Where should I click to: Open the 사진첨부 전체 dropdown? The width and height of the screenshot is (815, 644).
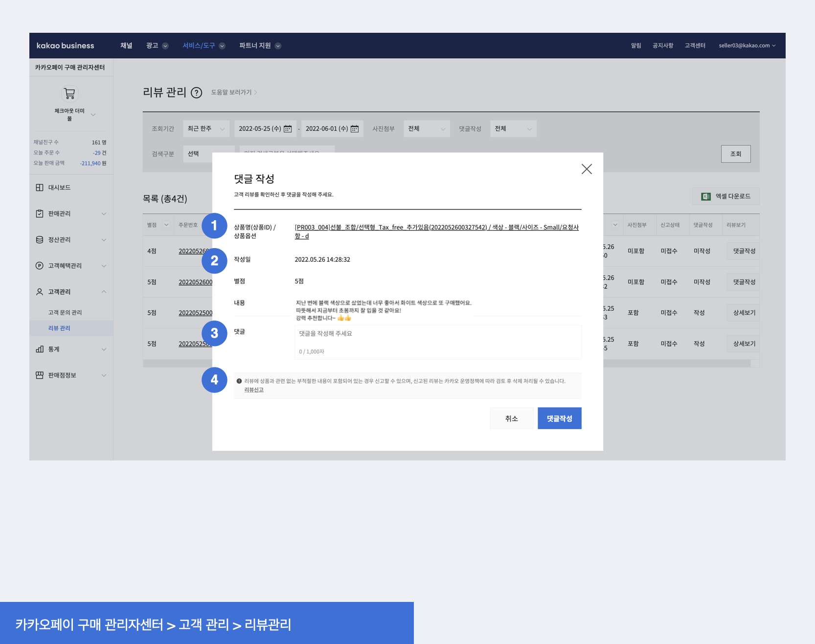[x=427, y=129]
